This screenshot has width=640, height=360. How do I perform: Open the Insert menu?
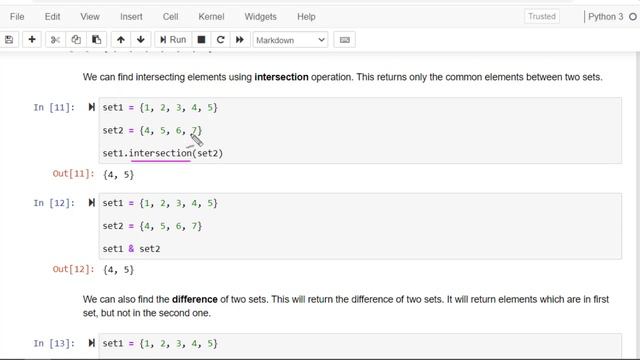(x=131, y=17)
